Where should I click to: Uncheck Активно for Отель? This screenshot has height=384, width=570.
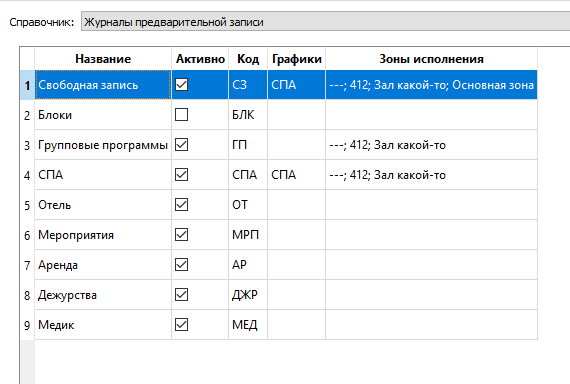coord(181,205)
